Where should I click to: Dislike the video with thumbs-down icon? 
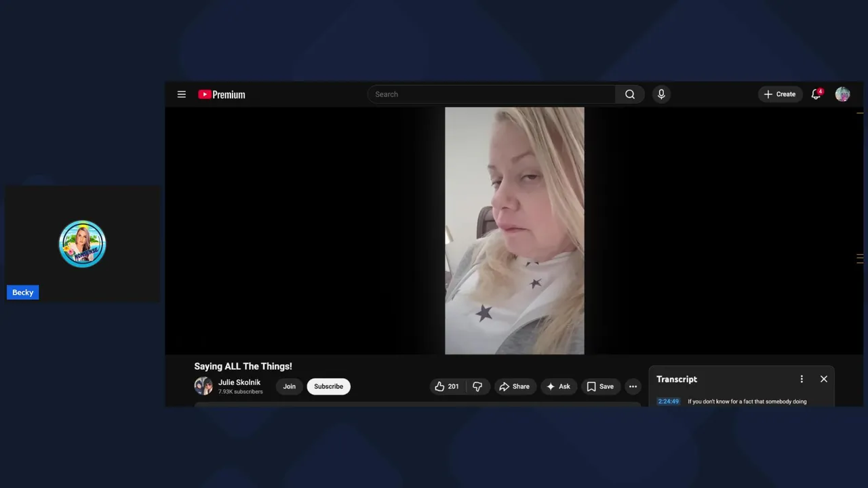(x=477, y=386)
